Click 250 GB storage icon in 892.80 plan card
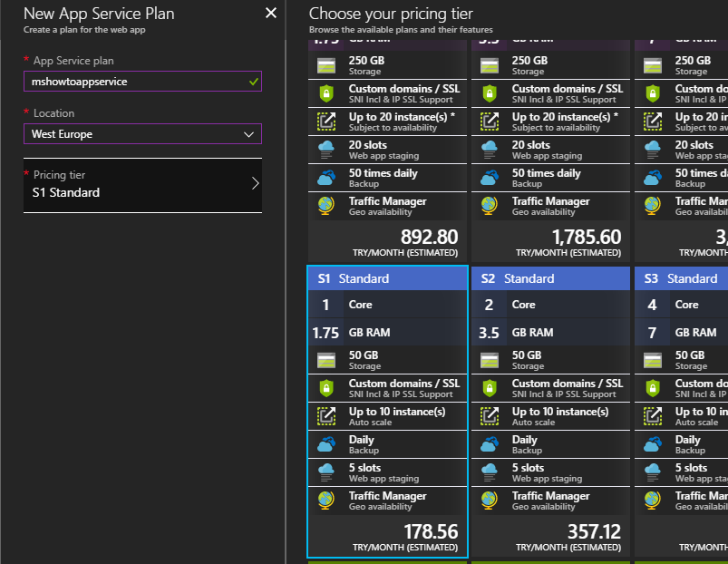The height and width of the screenshot is (564, 728). (x=326, y=65)
